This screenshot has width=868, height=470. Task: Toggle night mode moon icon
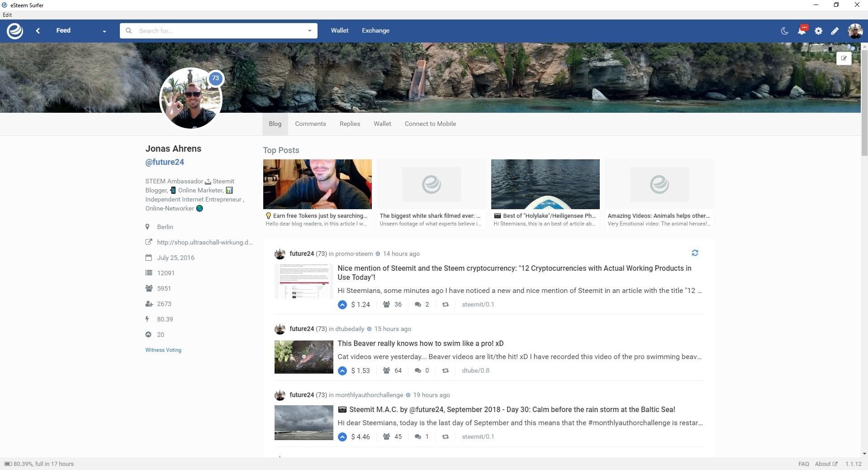[x=784, y=31]
